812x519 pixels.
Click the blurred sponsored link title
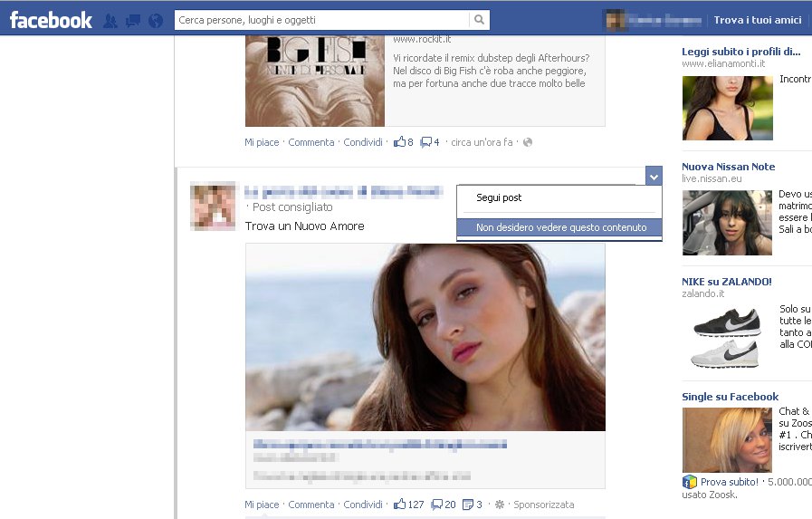(x=379, y=444)
